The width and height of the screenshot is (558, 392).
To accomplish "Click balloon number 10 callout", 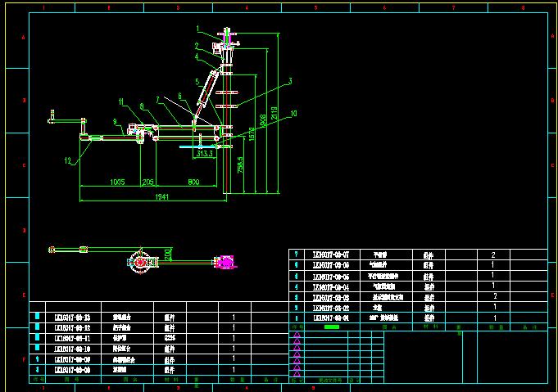I will (x=293, y=114).
